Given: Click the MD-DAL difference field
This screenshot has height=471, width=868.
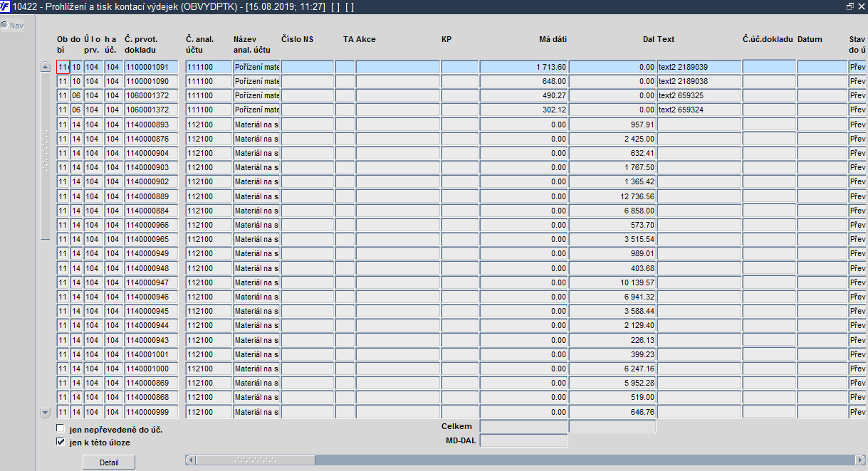Looking at the screenshot, I should (x=523, y=440).
